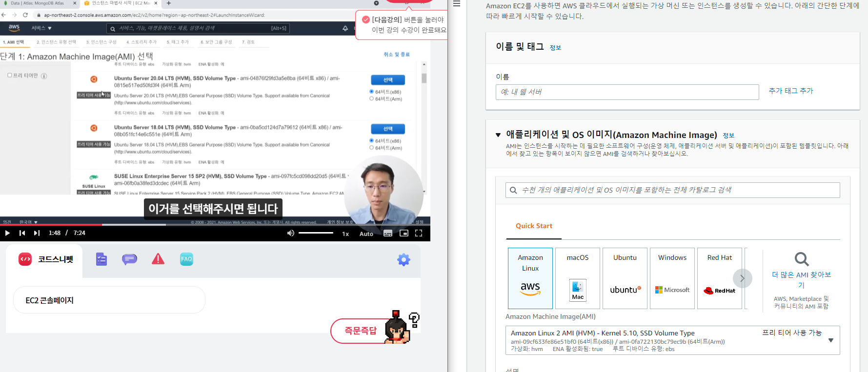Choose the Red Hat AMI card
Screen dimensions: 868x372
tap(720, 278)
